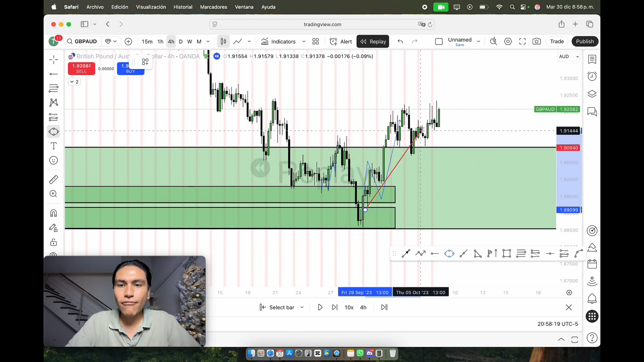Select the Rectangle drawing tool in floating toolbar
The width and height of the screenshot is (644, 362).
(507, 253)
